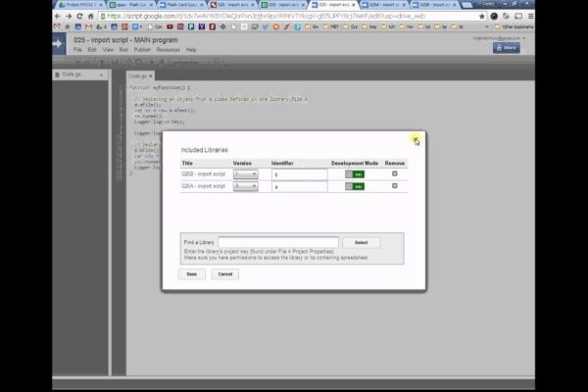Click the round dark extension icon beside star
Screen dimensions: 588x392
[494, 16]
